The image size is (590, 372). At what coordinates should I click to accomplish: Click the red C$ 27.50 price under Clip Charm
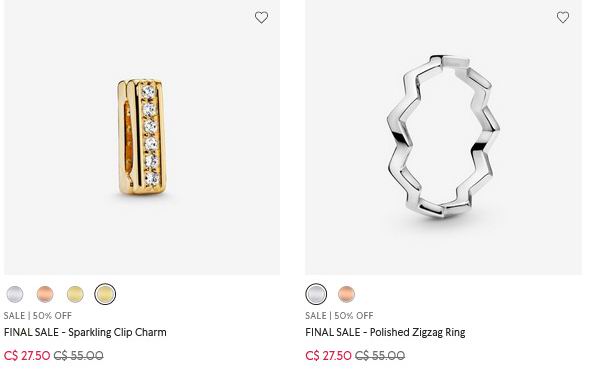pyautogui.click(x=27, y=355)
